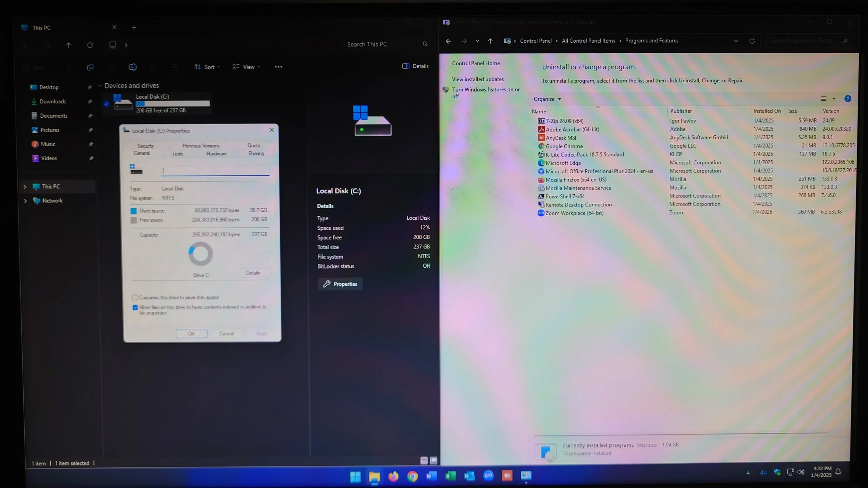
Task: Open the Security tab in Properties
Action: (145, 146)
